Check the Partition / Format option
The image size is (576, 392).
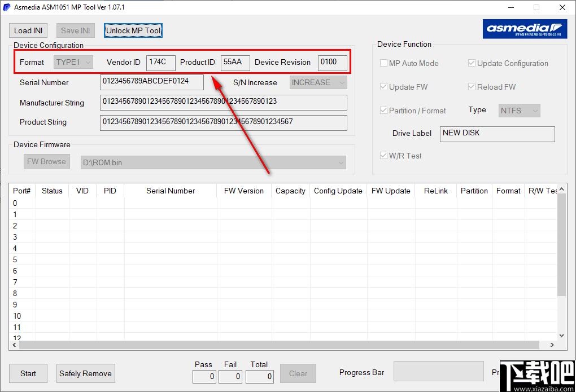tap(383, 111)
